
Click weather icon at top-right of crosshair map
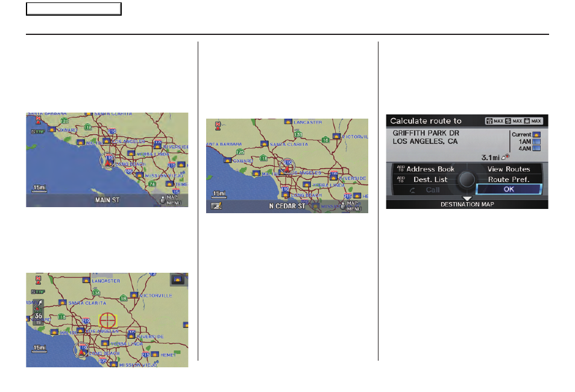point(179,279)
